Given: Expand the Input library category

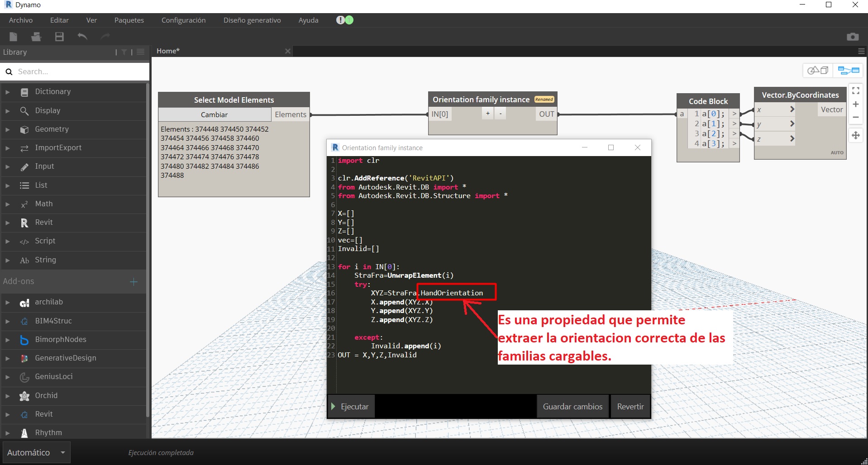Looking at the screenshot, I should click(x=7, y=167).
